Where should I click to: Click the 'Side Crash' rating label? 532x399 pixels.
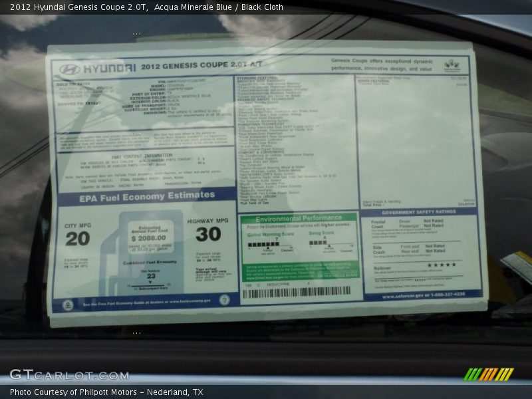point(378,250)
